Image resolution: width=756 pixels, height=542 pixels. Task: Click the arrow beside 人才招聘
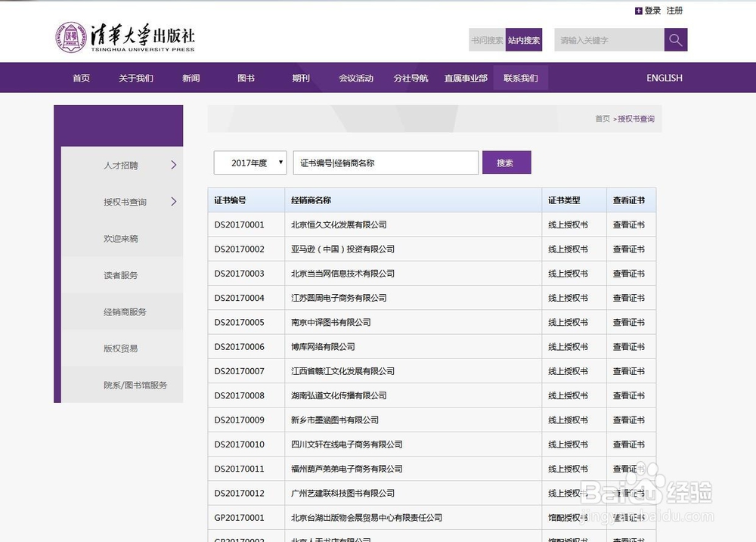coord(174,165)
